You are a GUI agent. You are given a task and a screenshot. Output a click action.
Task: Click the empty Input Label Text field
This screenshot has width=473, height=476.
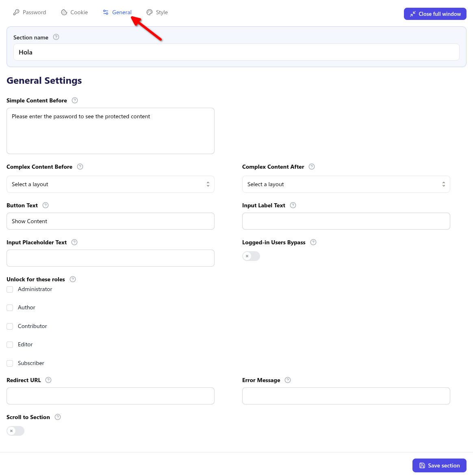coord(346,221)
